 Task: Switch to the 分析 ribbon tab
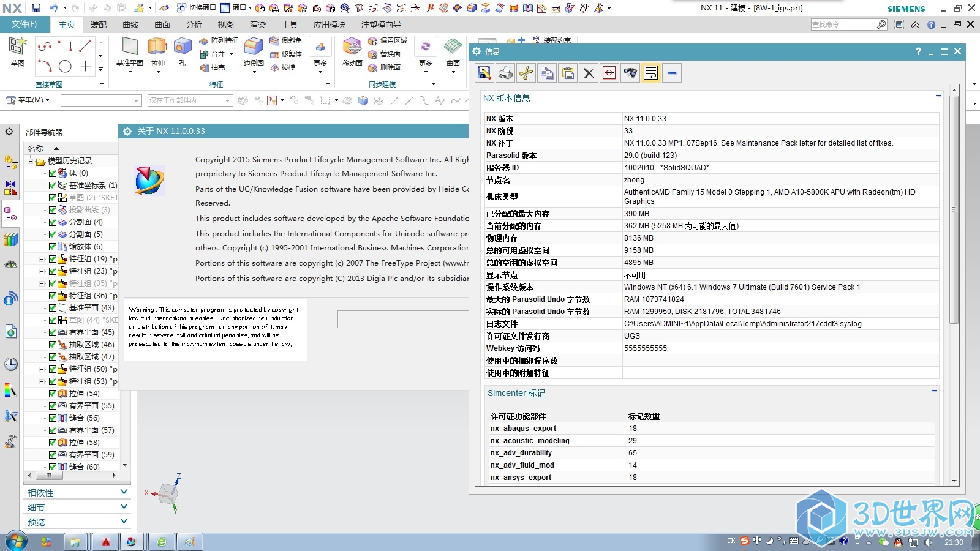pyautogui.click(x=194, y=24)
